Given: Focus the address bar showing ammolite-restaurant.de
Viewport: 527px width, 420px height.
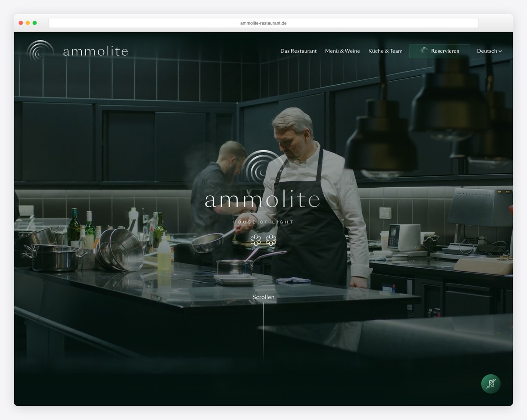Looking at the screenshot, I should [x=263, y=23].
